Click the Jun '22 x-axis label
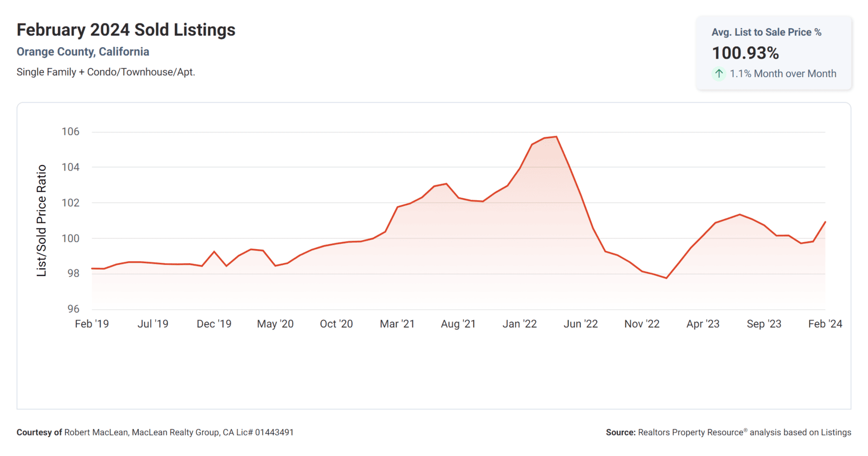The height and width of the screenshot is (456, 868). 580,324
